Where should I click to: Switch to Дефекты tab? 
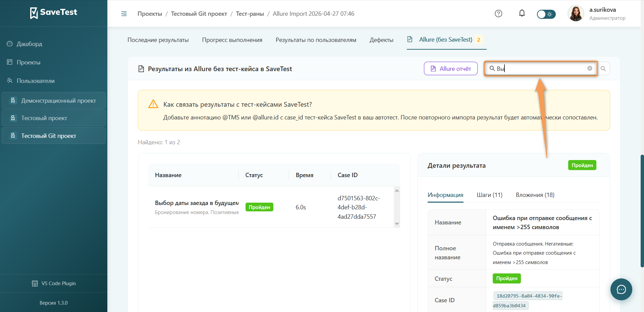[x=381, y=40]
